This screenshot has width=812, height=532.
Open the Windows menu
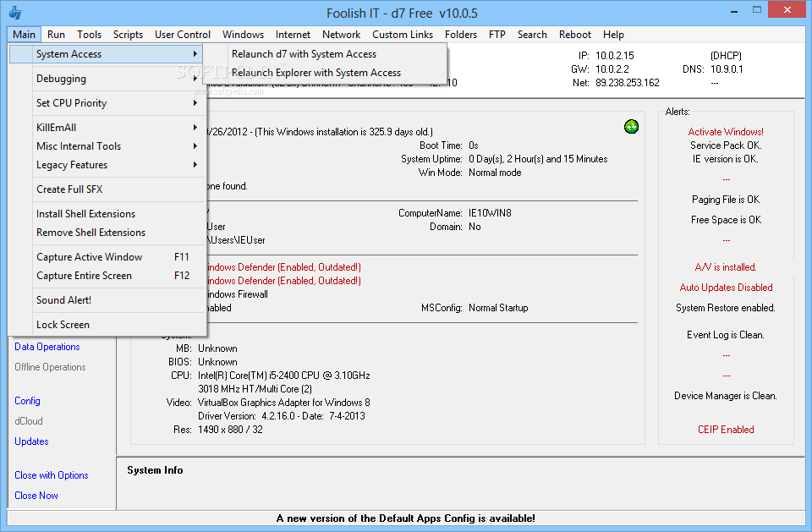pos(243,34)
